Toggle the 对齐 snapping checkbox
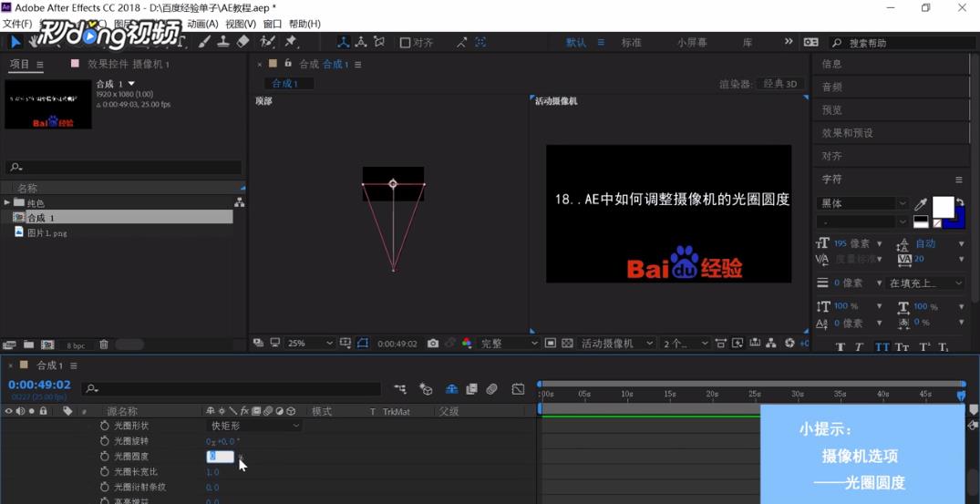 pos(405,43)
